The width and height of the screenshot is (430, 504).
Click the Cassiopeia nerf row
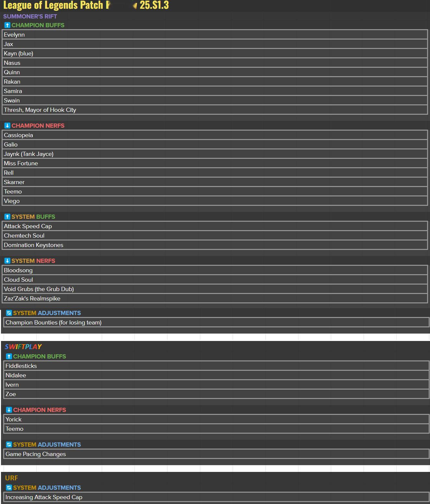(215, 135)
